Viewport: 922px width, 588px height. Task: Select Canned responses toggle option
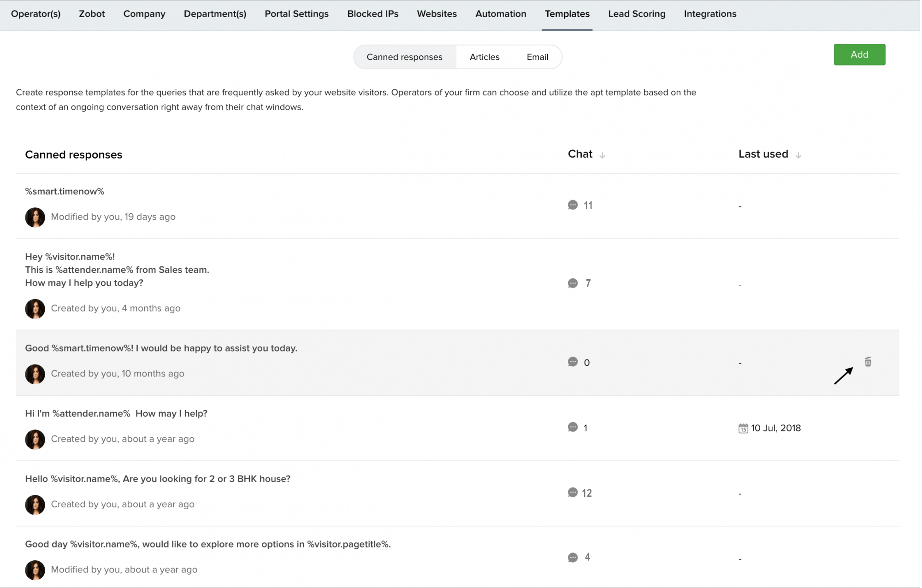click(x=404, y=57)
